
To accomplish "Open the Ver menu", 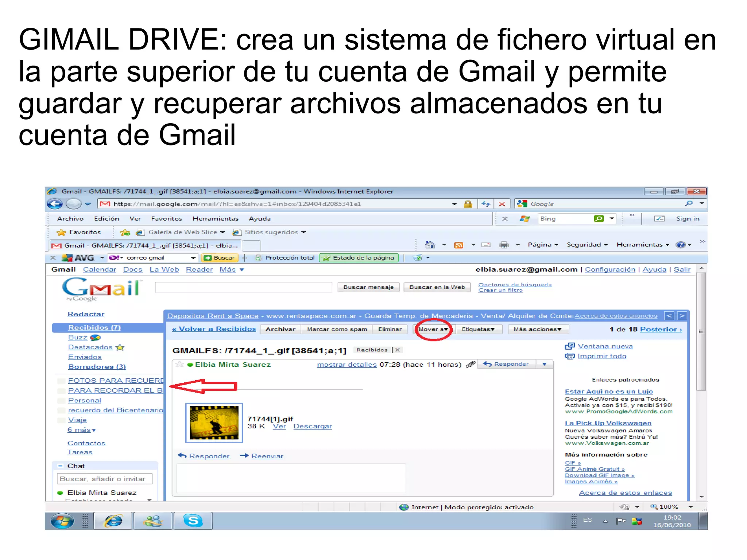I will 135,219.
